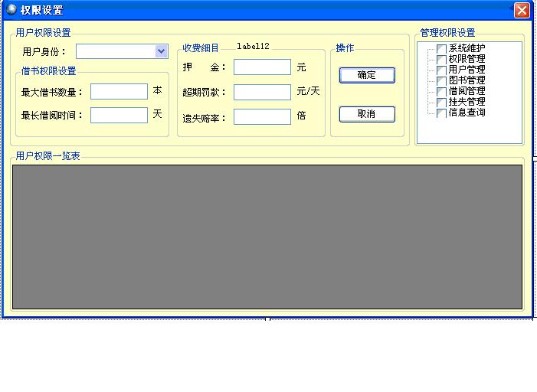
Task: Close the 权限设置 window
Action: click(522, 10)
